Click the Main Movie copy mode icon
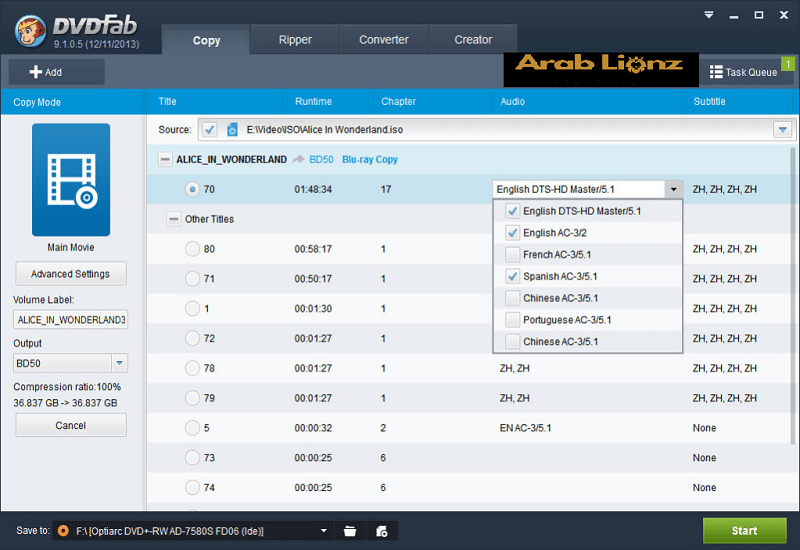The width and height of the screenshot is (800, 550). coord(71,180)
